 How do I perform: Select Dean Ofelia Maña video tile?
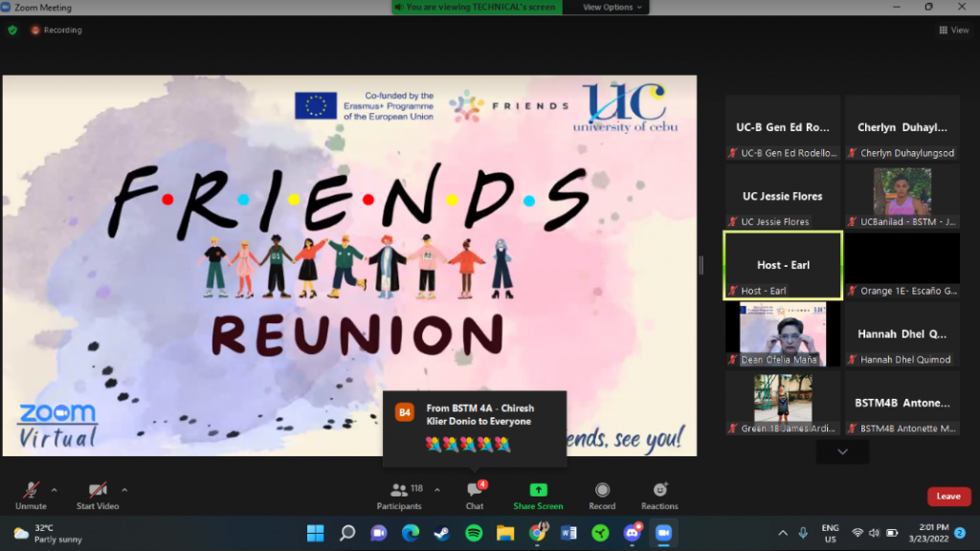coord(783,334)
